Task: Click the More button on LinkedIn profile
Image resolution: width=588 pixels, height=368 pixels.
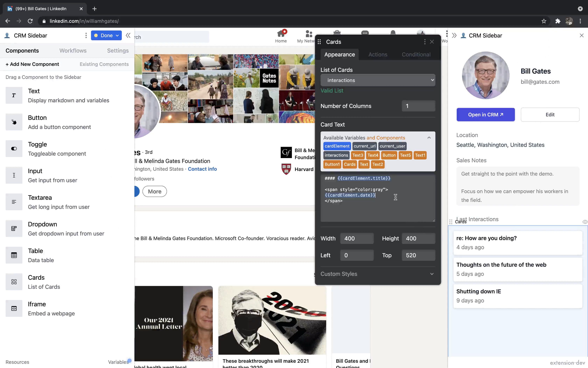Action: click(x=155, y=192)
